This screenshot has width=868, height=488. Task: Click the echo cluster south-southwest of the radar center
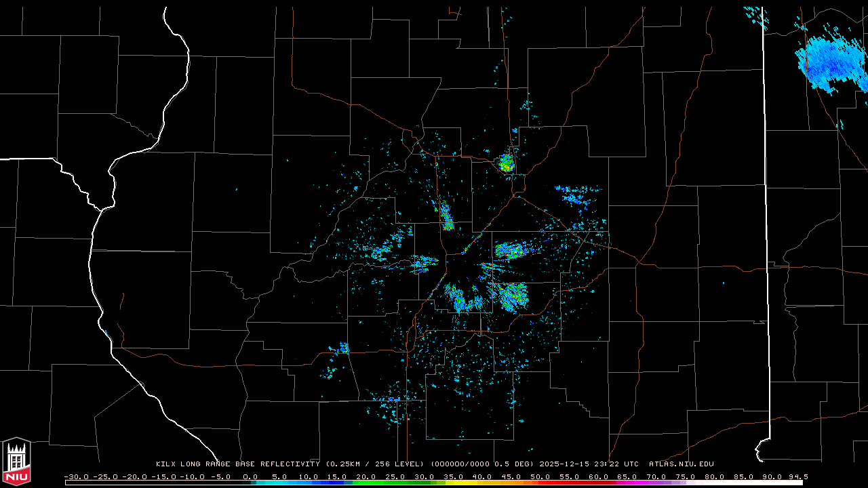462,300
